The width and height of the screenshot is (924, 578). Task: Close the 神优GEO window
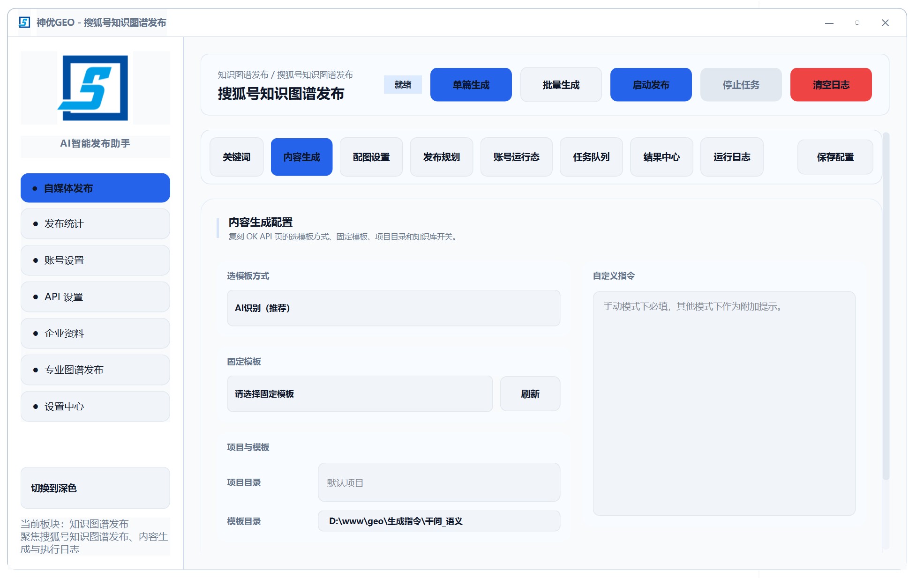coord(885,22)
